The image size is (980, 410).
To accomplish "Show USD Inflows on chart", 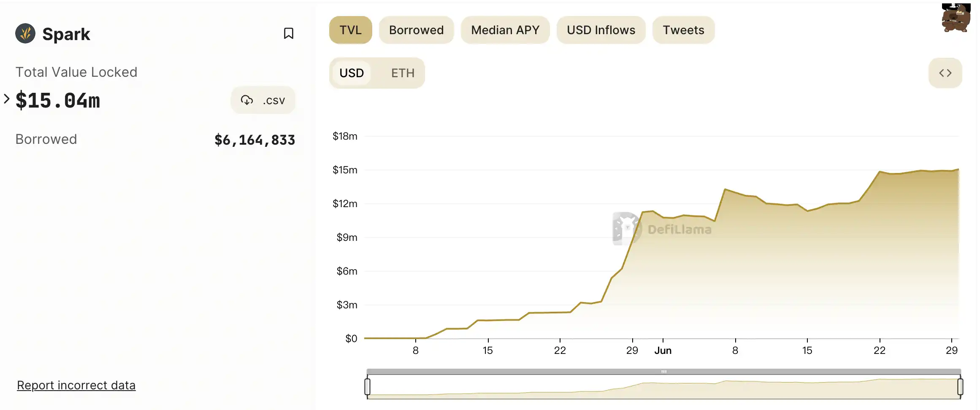I will pyautogui.click(x=601, y=30).
